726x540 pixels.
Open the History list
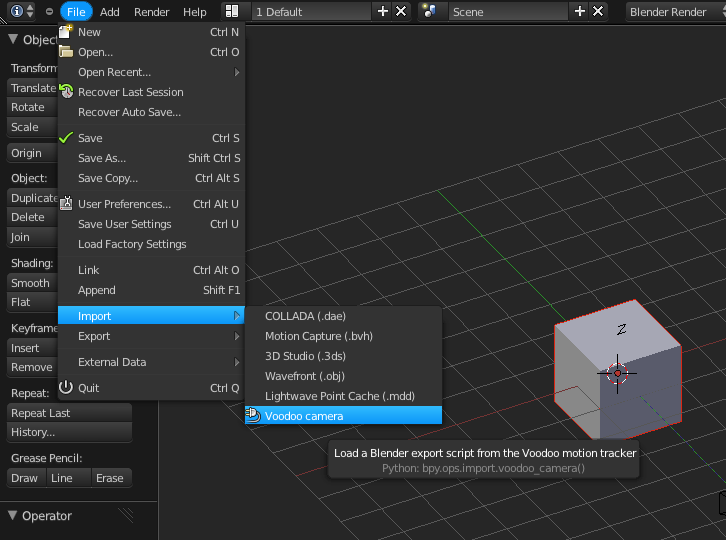(x=69, y=432)
